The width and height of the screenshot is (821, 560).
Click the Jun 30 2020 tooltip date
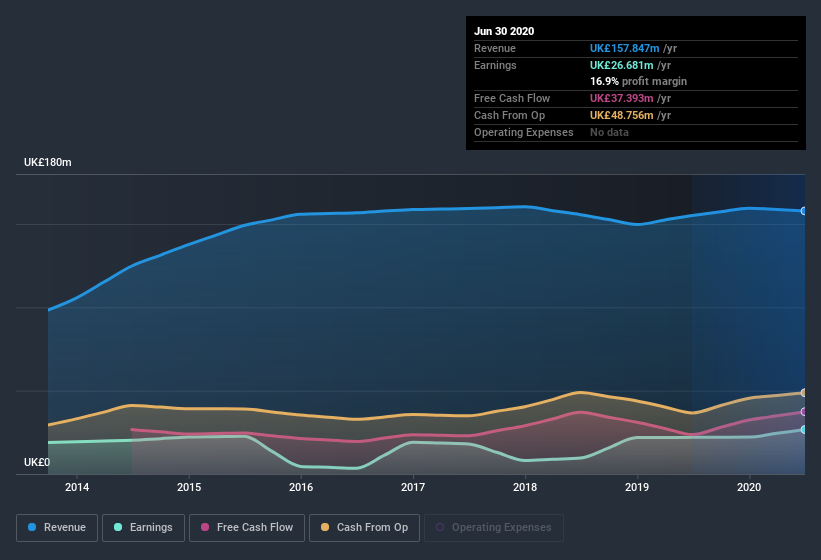point(504,31)
